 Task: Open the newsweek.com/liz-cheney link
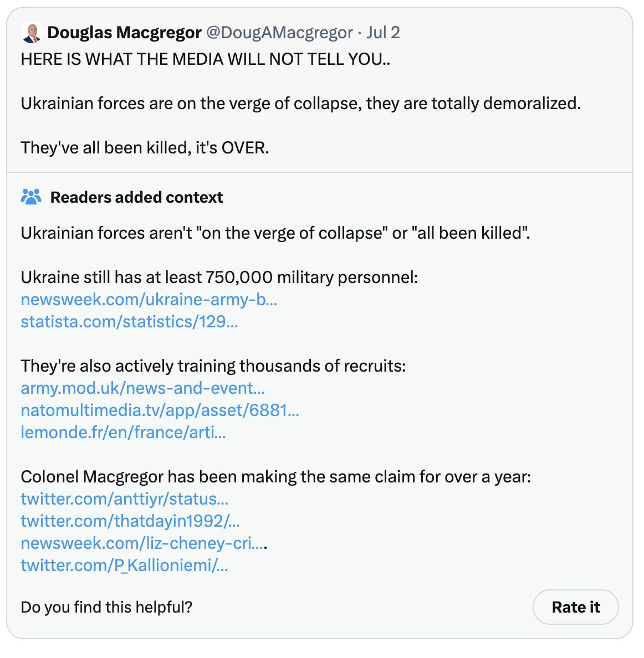point(142,543)
